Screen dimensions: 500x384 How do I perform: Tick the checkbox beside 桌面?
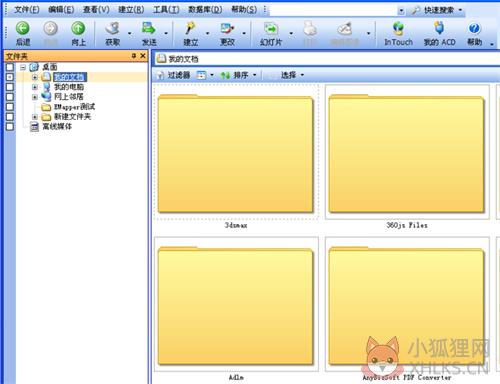10,67
